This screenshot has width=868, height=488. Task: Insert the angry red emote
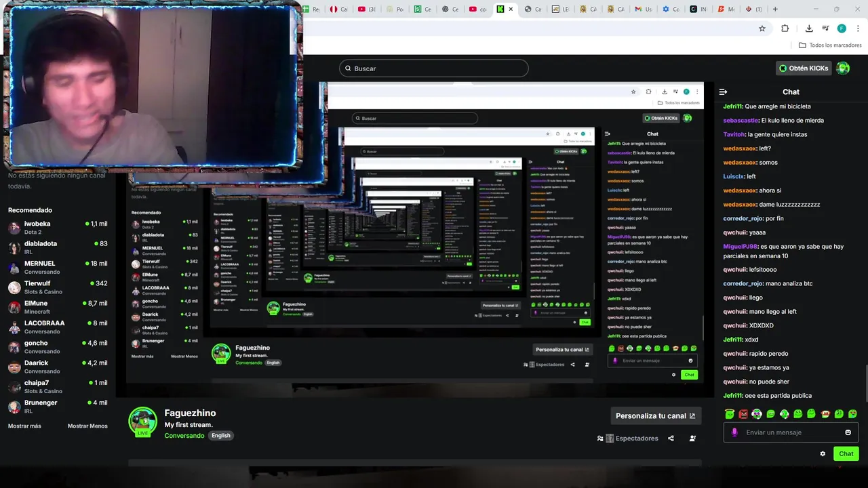(743, 413)
